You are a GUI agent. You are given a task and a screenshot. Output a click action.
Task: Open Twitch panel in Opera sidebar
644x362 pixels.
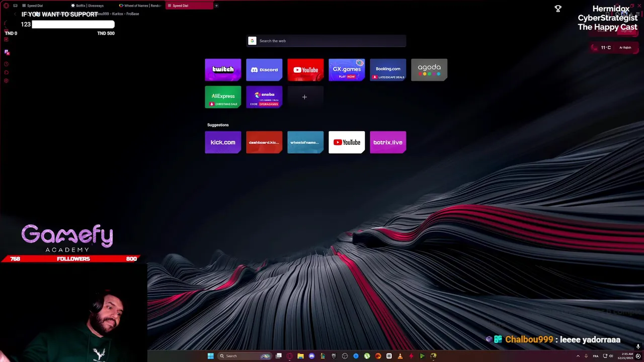[x=7, y=52]
